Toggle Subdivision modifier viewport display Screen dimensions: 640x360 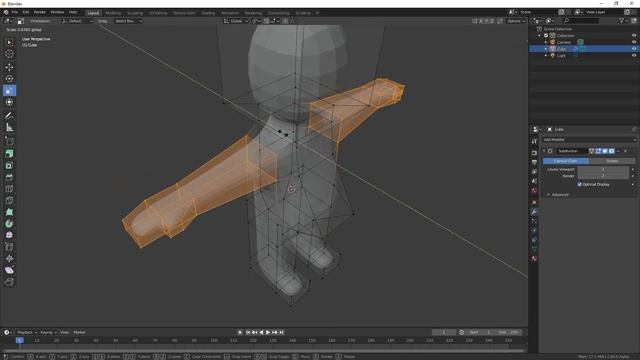605,151
